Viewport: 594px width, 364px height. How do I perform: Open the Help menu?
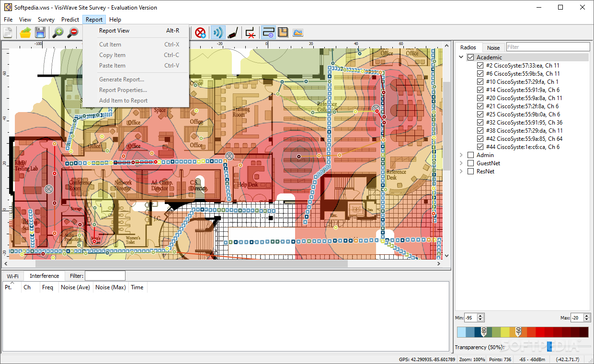coord(115,20)
